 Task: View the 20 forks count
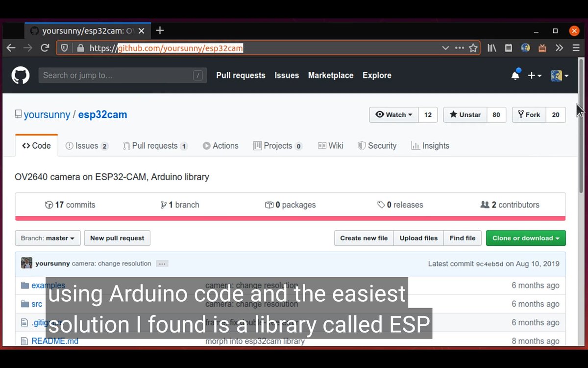point(556,115)
